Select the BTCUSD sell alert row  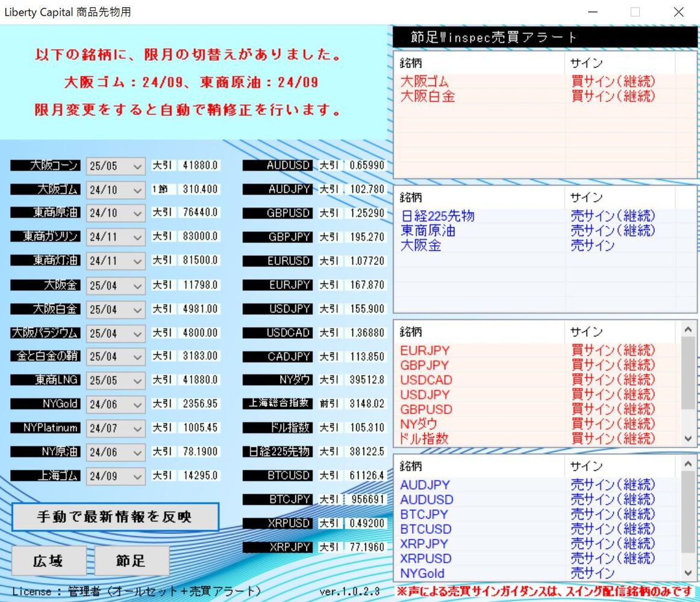pos(538,529)
